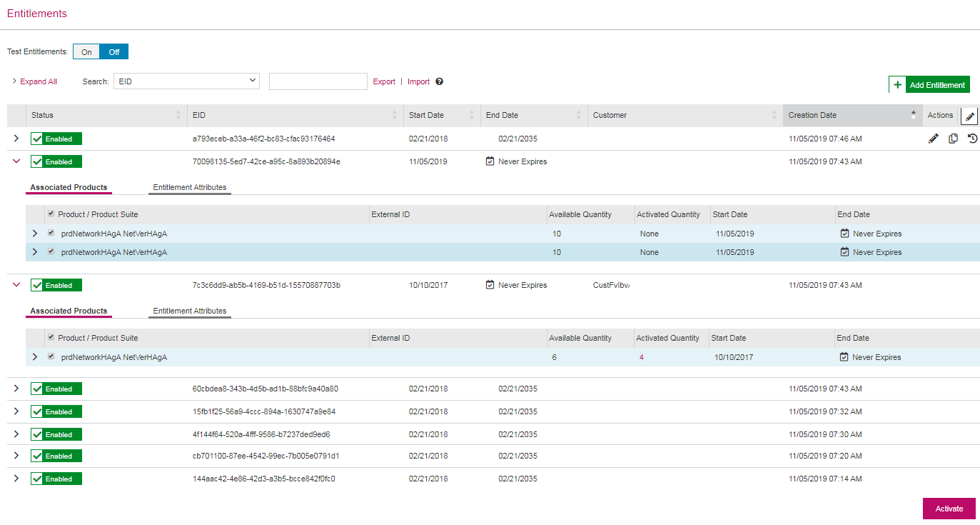This screenshot has height=525, width=980.
Task: Click calendar icon for entitlement 70098135 end date
Action: coord(490,161)
